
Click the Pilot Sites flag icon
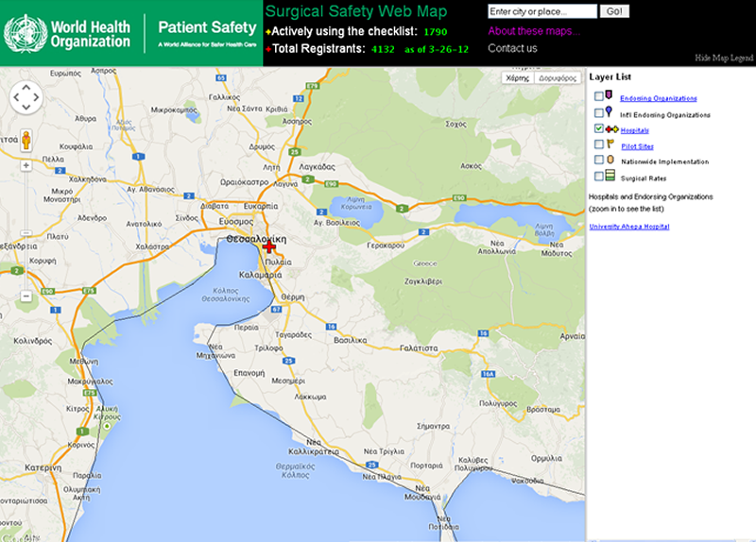click(x=610, y=144)
